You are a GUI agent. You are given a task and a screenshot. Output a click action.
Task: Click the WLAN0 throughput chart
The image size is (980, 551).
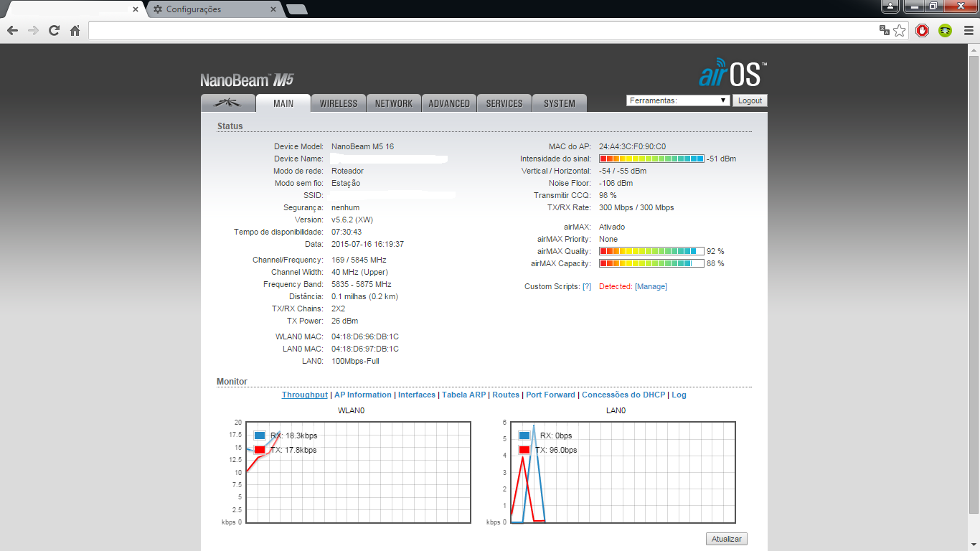[x=358, y=472]
